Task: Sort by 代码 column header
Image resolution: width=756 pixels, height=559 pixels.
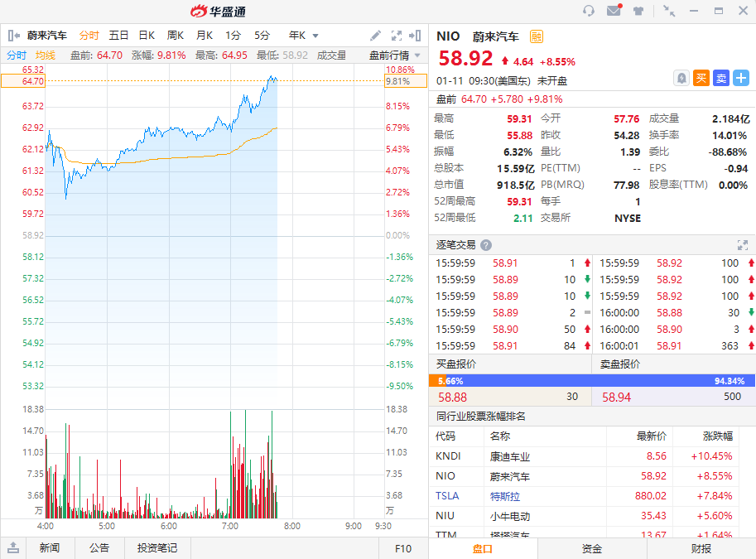Action: click(445, 436)
